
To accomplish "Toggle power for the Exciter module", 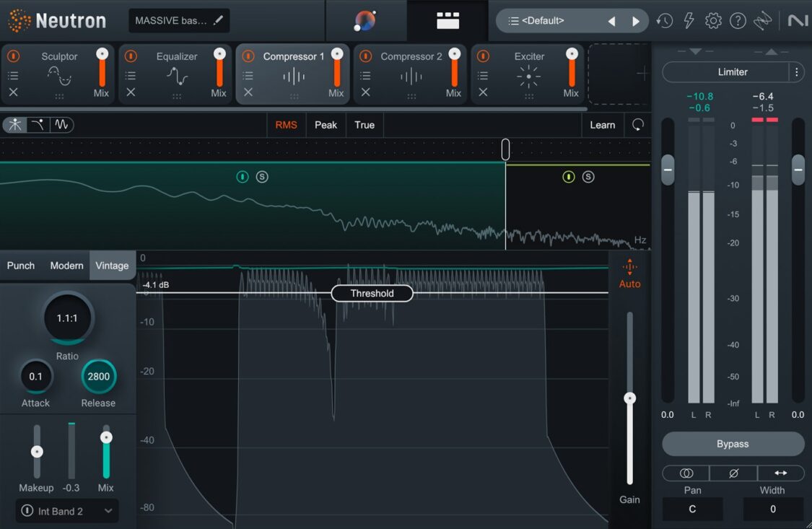I will pos(482,56).
